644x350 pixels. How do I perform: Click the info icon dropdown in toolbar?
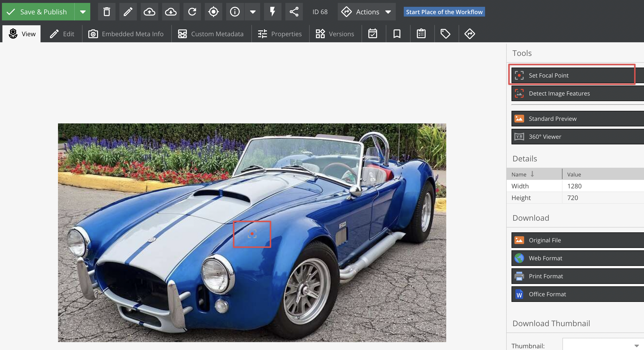click(x=253, y=12)
